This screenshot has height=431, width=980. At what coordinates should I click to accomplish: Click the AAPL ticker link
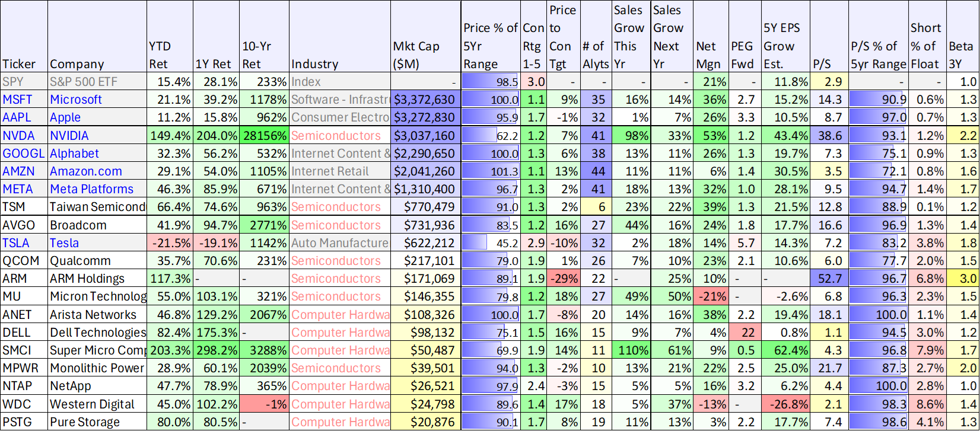(17, 117)
